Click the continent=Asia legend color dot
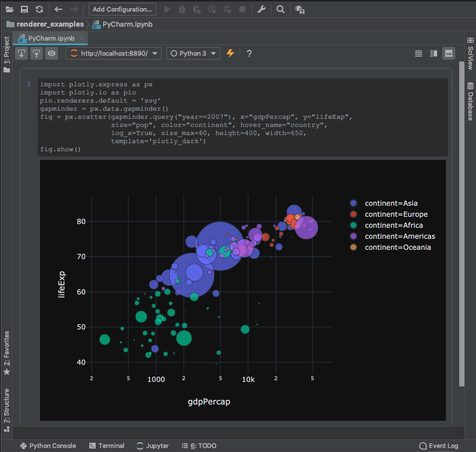The height and width of the screenshot is (452, 476). (x=354, y=203)
